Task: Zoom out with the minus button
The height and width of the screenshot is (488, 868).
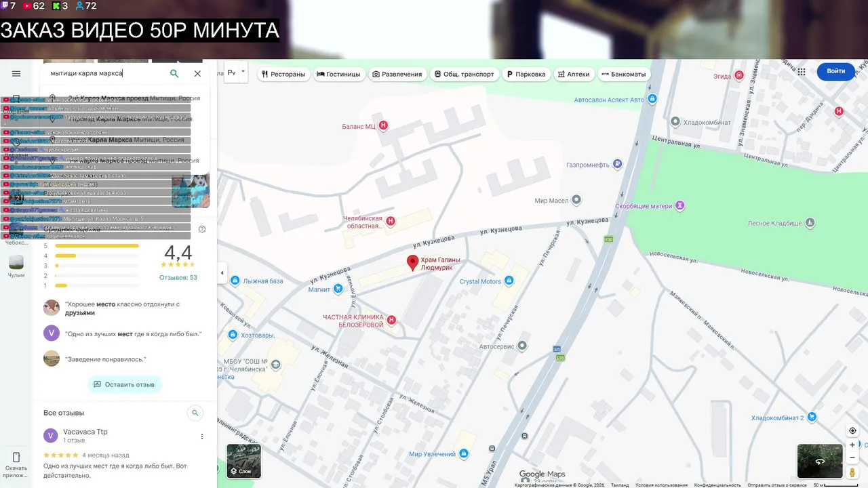Action: coord(852,457)
